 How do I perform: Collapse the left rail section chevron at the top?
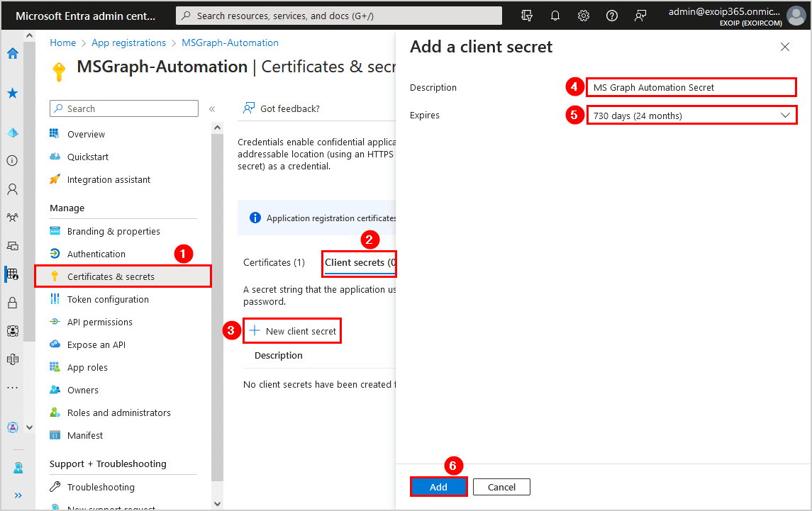coord(30,35)
